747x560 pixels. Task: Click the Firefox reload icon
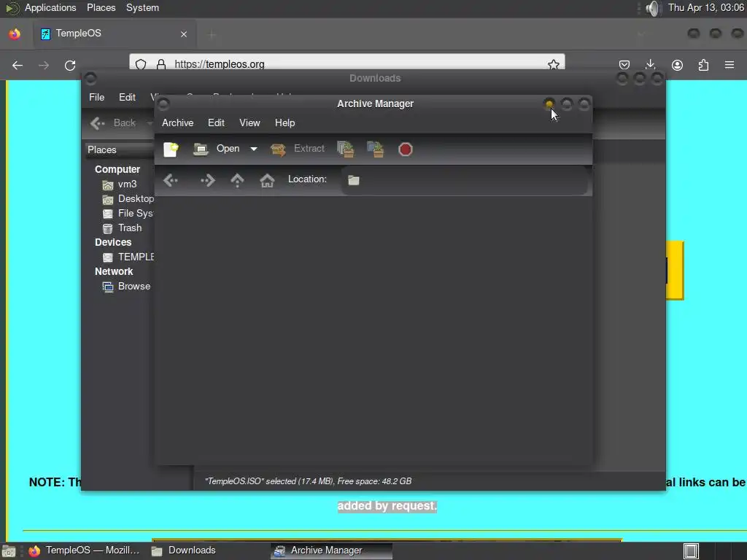tap(70, 65)
